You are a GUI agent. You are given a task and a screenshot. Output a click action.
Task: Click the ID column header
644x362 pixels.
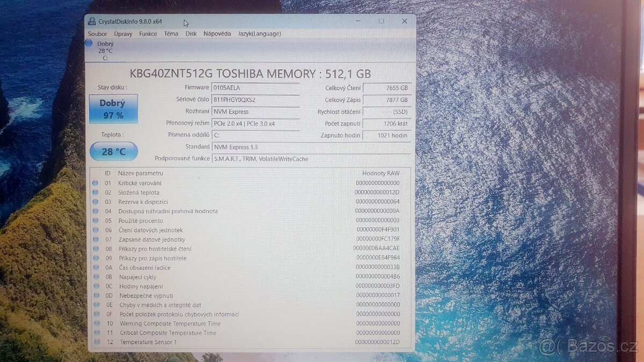108,173
